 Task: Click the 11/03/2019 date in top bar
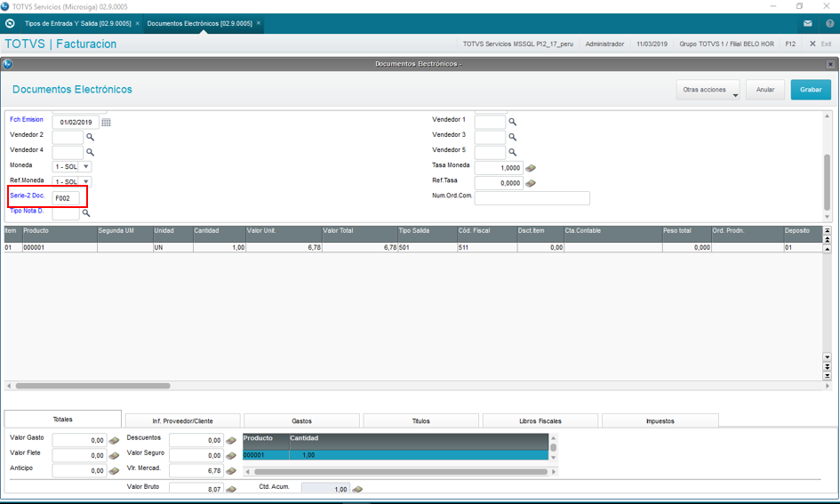point(652,44)
